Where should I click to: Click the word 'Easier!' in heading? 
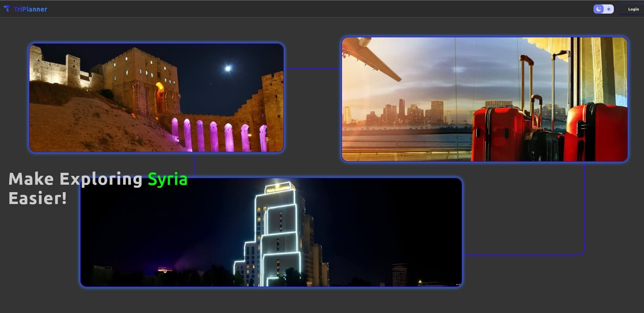tap(38, 198)
